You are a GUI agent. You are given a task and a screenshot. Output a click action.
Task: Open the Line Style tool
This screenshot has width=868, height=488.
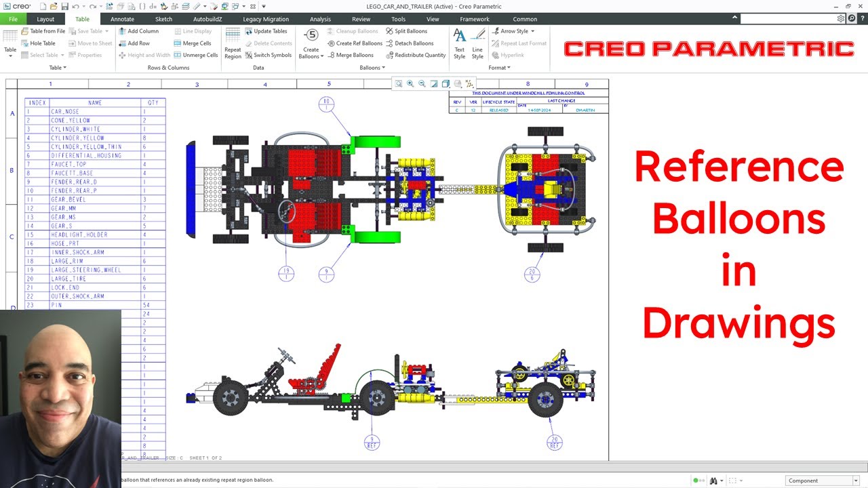click(x=477, y=43)
